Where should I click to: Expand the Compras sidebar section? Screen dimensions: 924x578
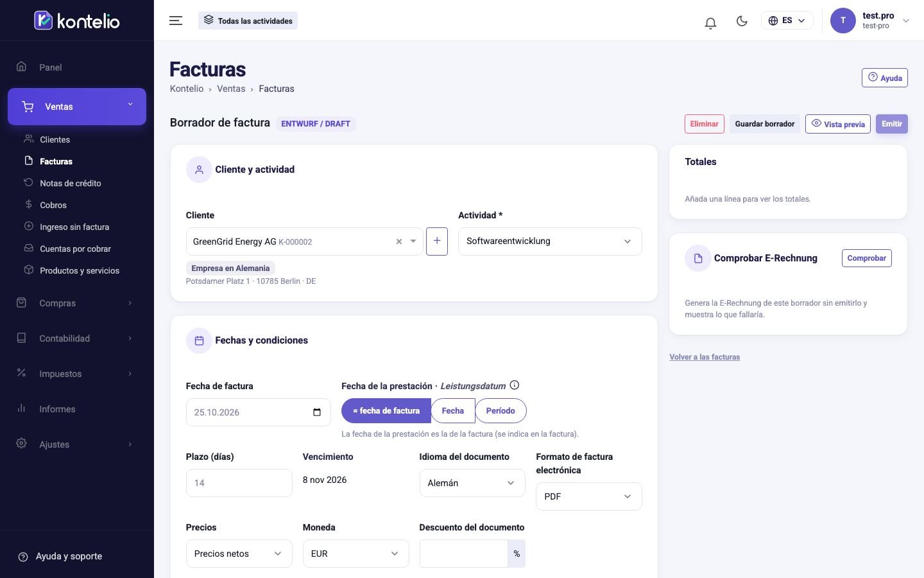(77, 303)
